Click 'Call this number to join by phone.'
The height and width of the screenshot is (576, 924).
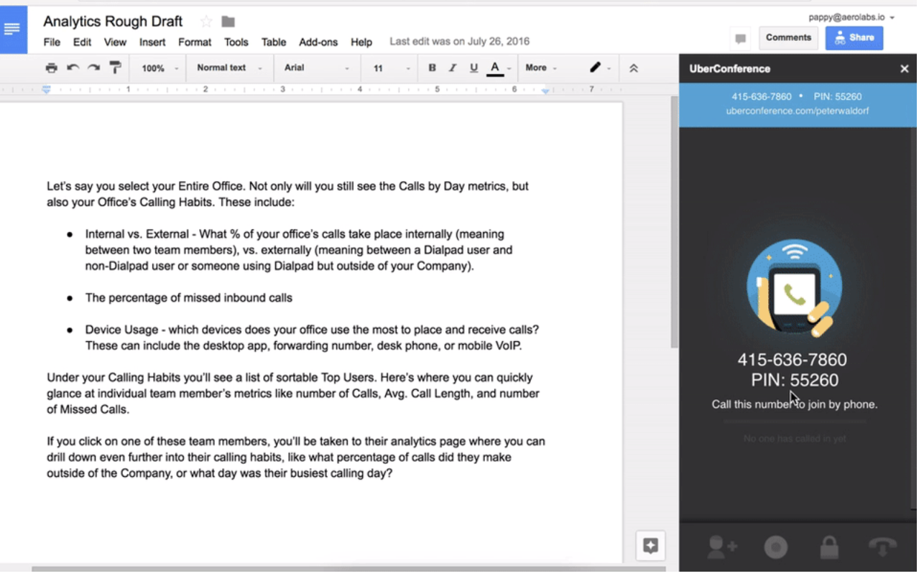tap(795, 404)
